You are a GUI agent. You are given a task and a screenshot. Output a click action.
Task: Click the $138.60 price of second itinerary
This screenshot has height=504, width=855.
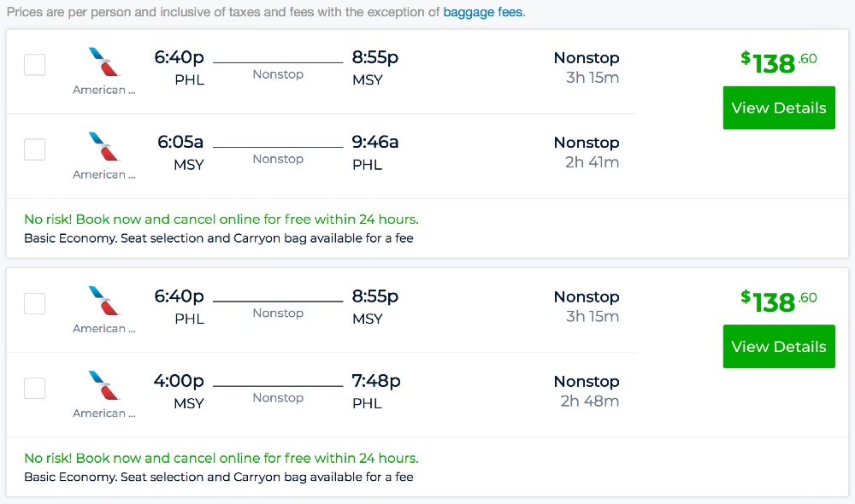coord(779,301)
